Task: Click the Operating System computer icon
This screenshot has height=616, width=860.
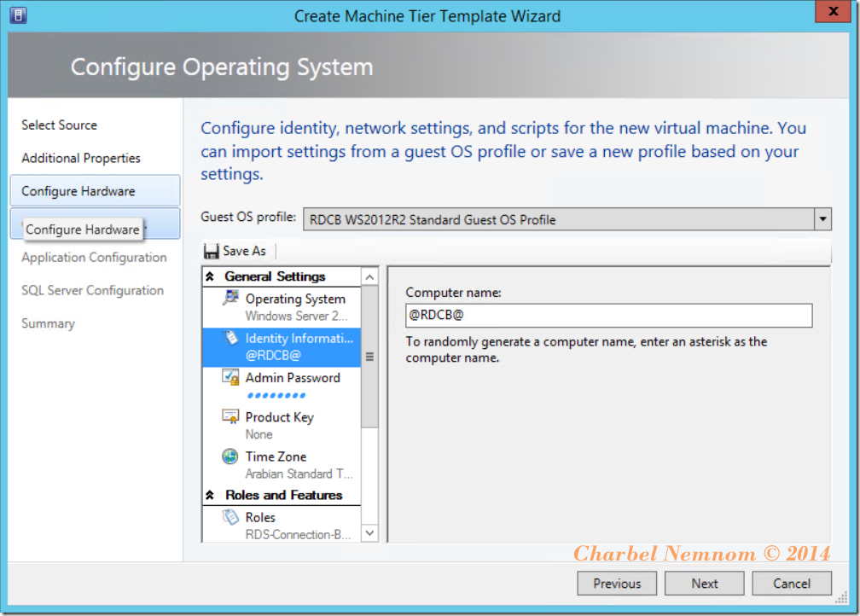Action: [x=231, y=298]
